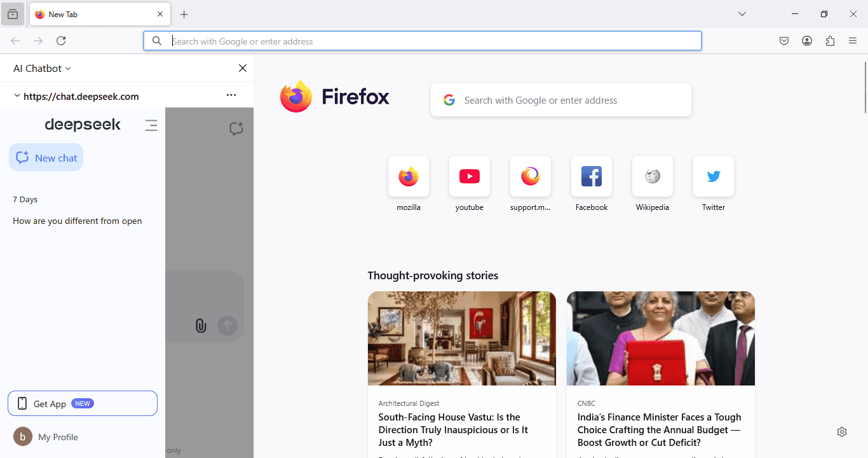Click the magnifier icon in the address bar
Screen dimensions: 868x458
pos(156,41)
